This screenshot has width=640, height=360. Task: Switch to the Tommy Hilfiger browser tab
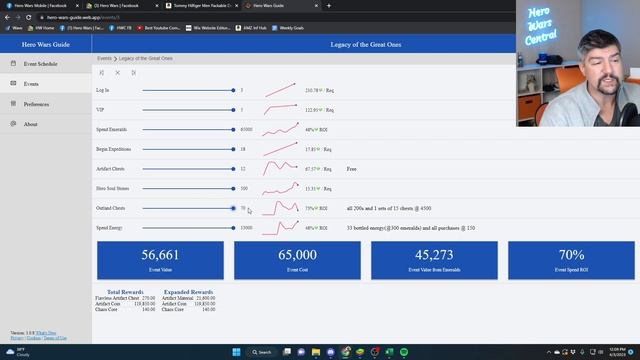(x=202, y=6)
